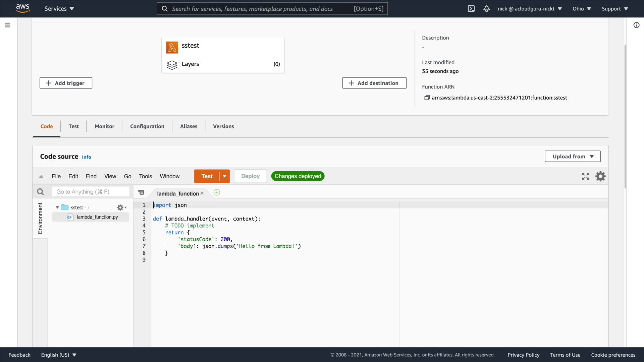644x362 pixels.
Task: Open the Upload from dropdown
Action: [573, 157]
